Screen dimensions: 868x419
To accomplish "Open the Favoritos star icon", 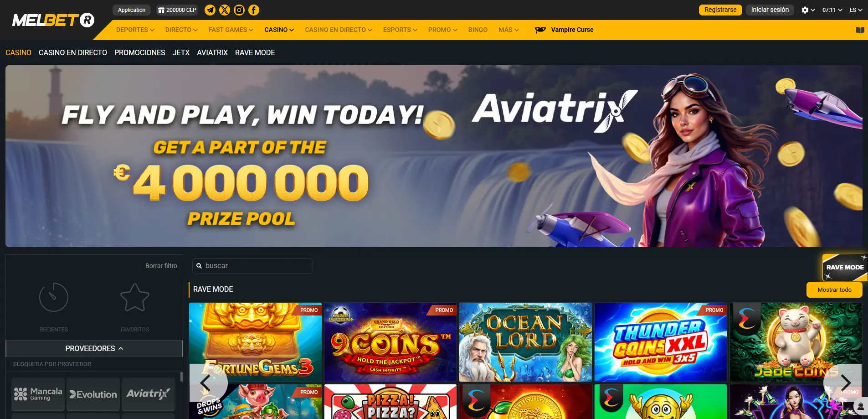I will [135, 297].
